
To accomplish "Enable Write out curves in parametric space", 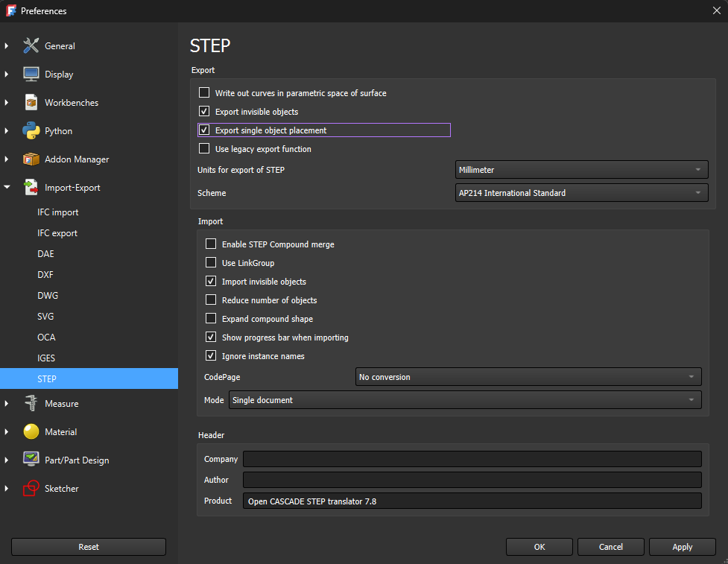I will point(204,92).
